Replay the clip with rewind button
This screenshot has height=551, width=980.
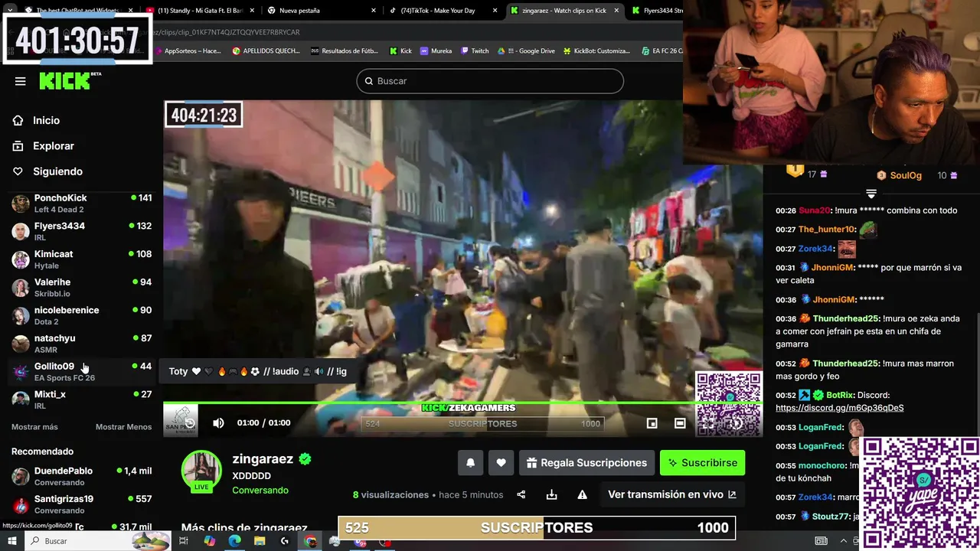click(x=190, y=423)
